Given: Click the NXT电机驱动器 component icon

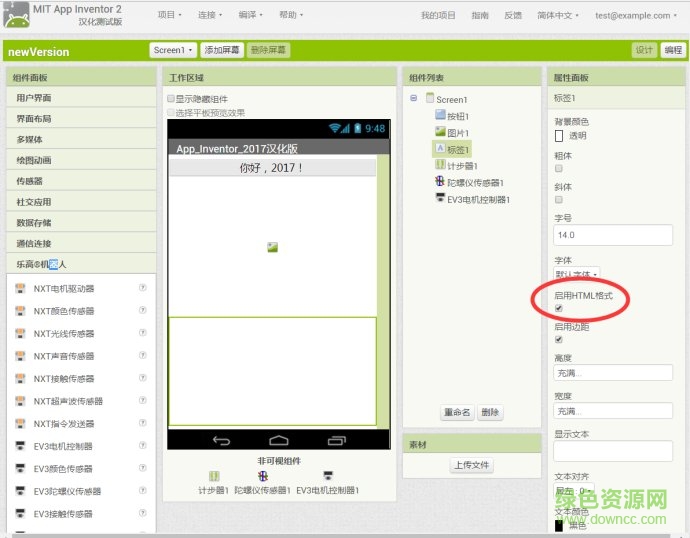Looking at the screenshot, I should click(x=20, y=289).
